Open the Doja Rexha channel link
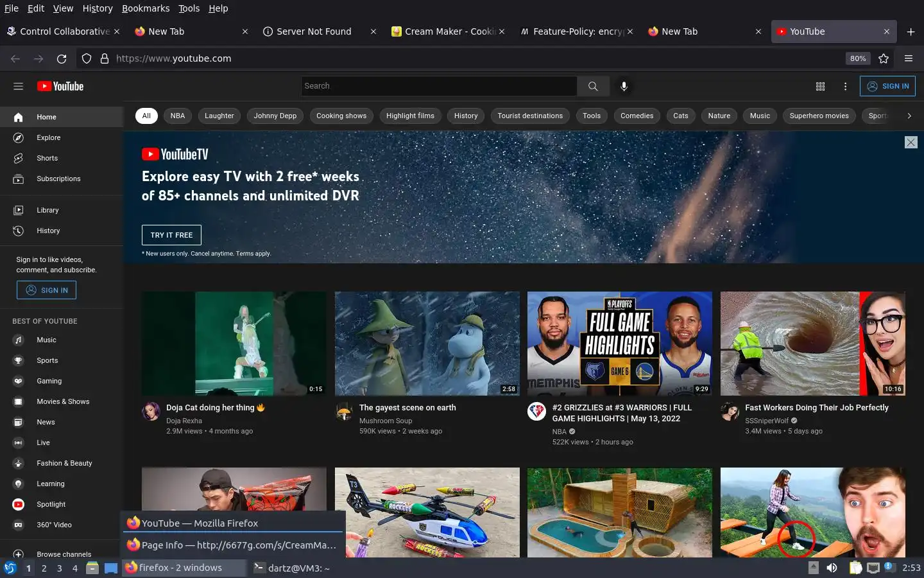The height and width of the screenshot is (578, 924). [x=184, y=421]
